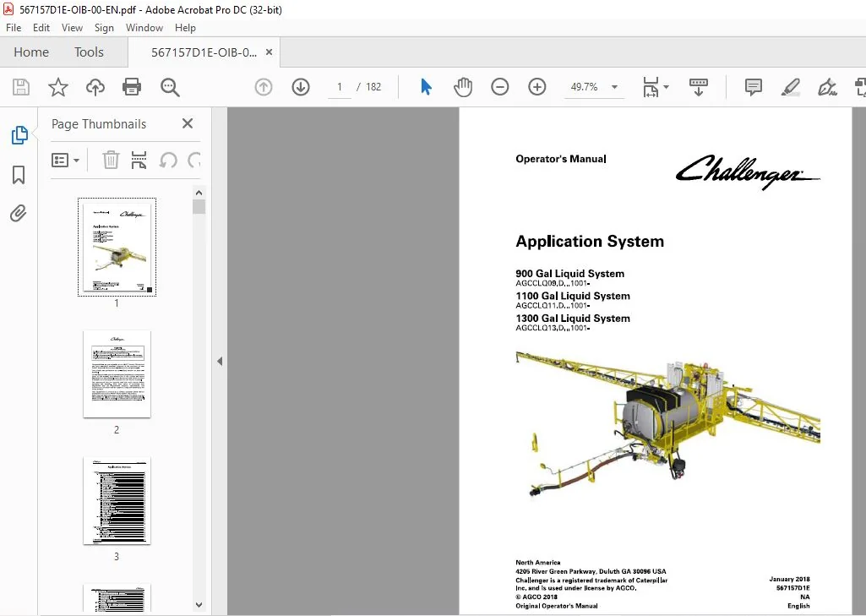Screen dimensions: 866x616
Task: Click '1300 Gal Liquid System' heading
Action: (572, 319)
